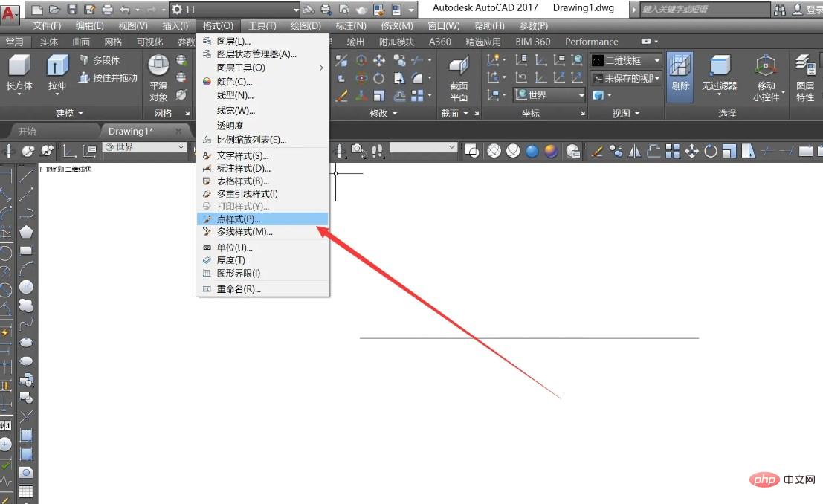Switch to the 常用 ribbon tab
The image size is (823, 504).
[x=15, y=42]
